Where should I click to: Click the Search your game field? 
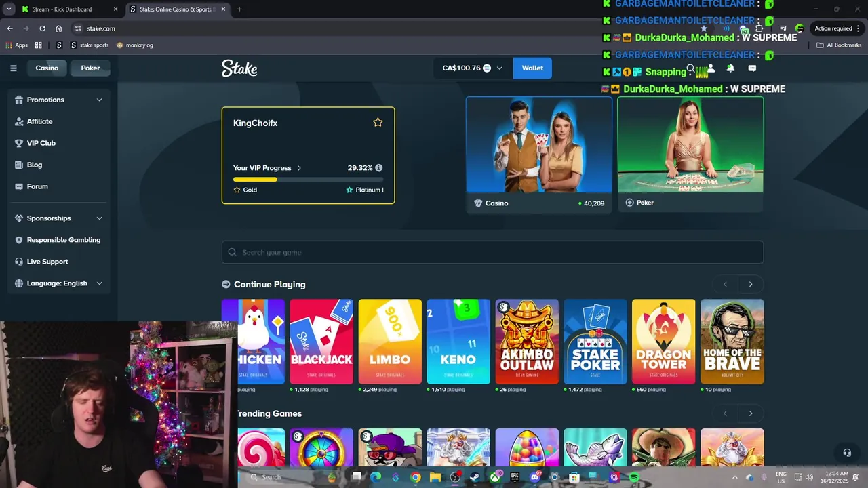pos(492,252)
